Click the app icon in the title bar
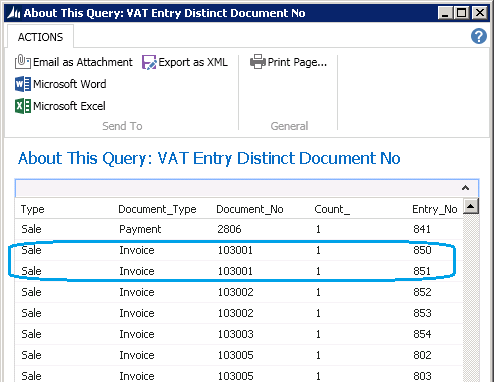The image size is (494, 382). click(14, 13)
